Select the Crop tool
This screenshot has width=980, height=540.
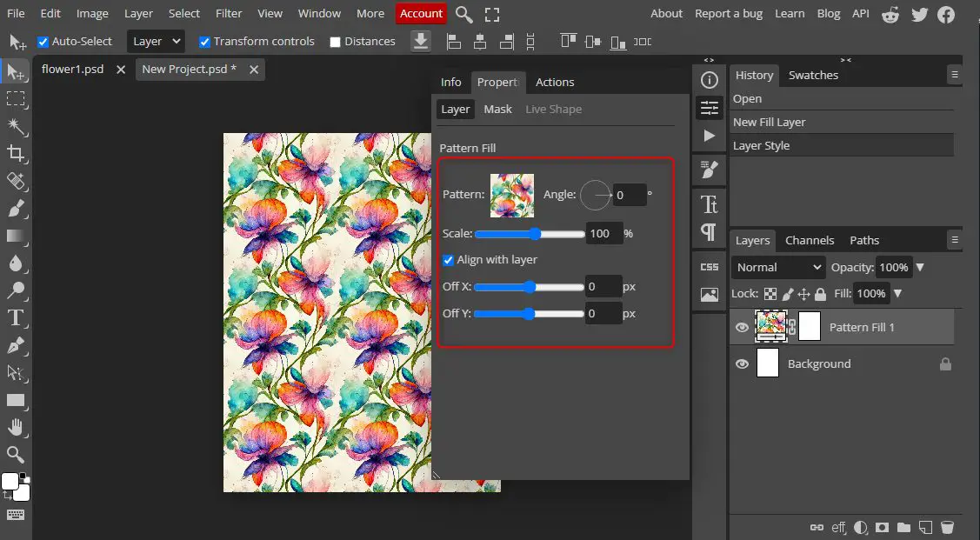(x=16, y=153)
